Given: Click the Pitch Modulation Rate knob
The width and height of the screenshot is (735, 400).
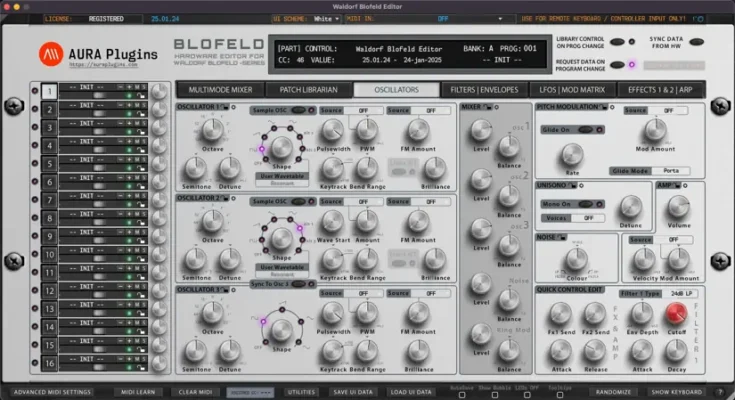Looking at the screenshot, I should 571,153.
